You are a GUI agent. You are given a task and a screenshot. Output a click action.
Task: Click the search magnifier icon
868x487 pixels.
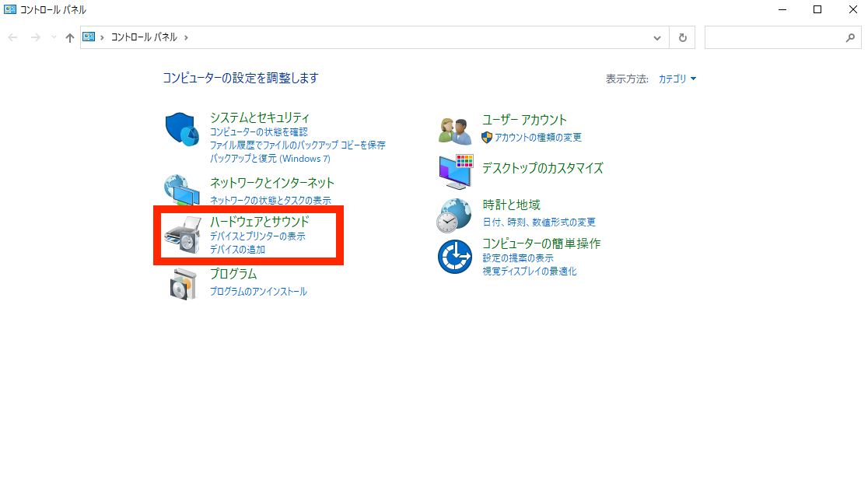(x=850, y=37)
